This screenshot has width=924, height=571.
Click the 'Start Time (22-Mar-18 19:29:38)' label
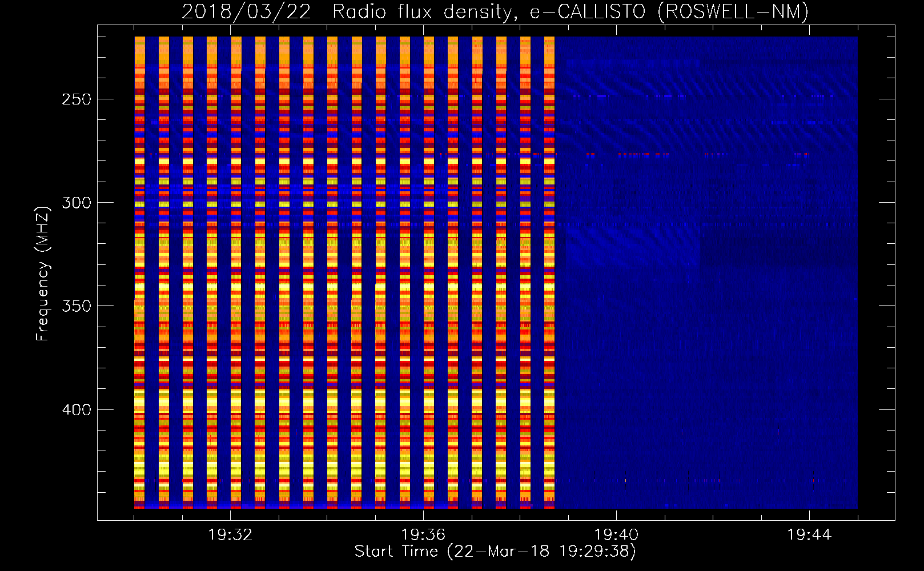tap(495, 552)
